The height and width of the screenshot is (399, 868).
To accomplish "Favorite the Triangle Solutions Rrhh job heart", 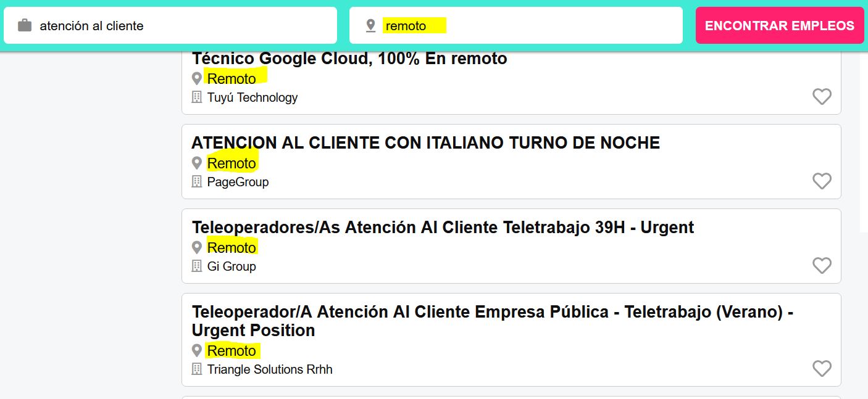I will [822, 368].
